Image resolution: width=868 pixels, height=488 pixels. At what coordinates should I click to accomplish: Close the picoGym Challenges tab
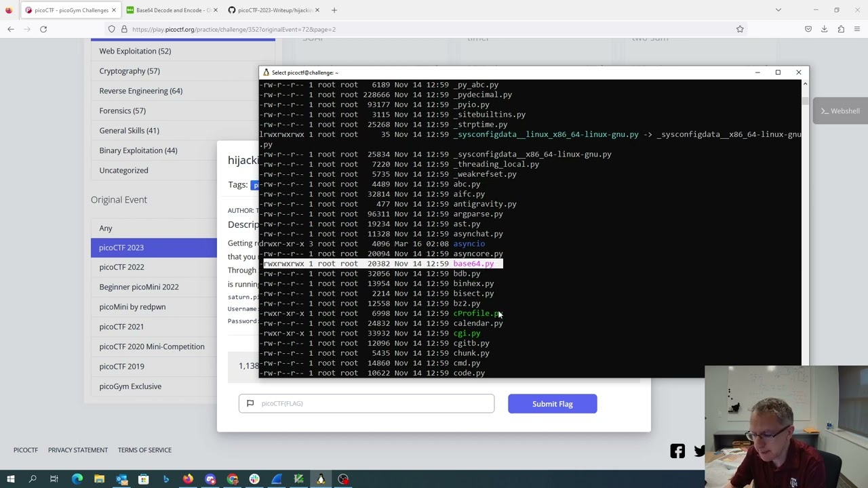114,10
